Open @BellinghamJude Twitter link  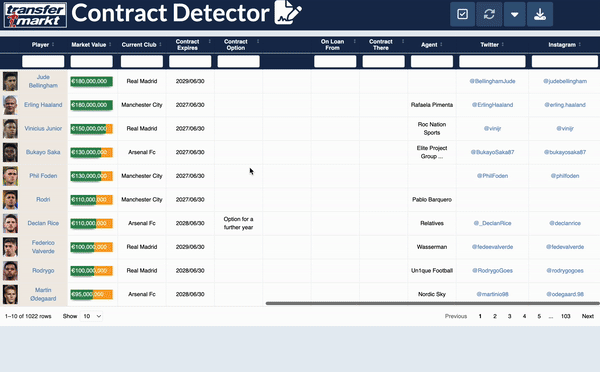click(x=492, y=81)
